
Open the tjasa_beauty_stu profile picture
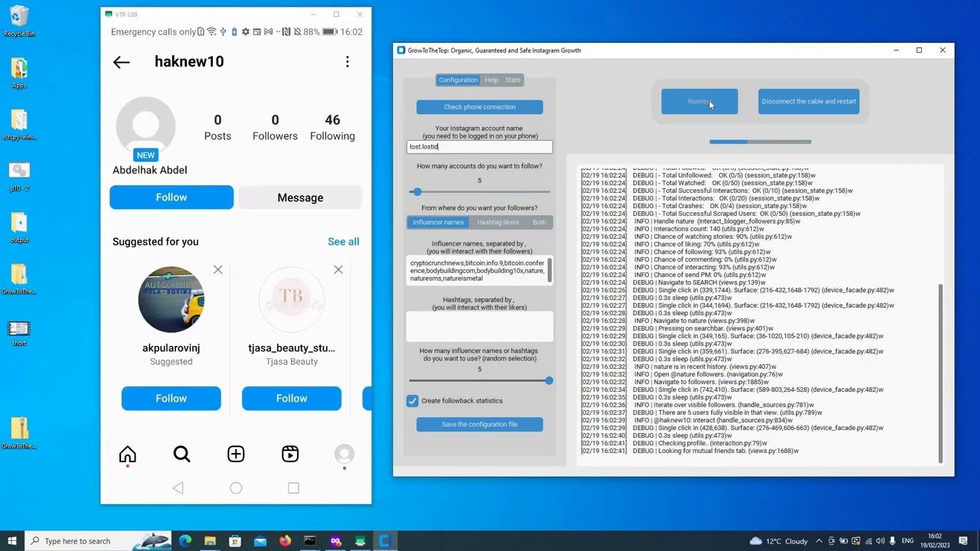(x=292, y=299)
